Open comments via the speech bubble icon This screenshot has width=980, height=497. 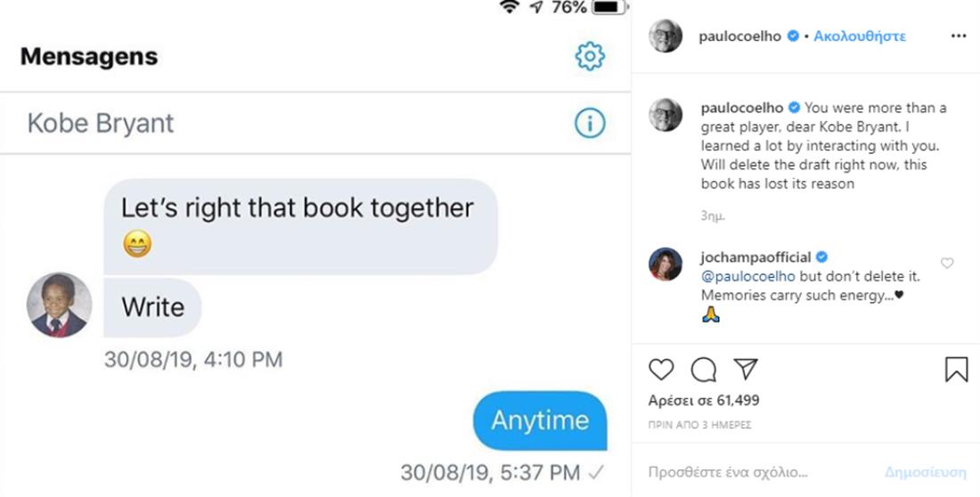(x=703, y=370)
